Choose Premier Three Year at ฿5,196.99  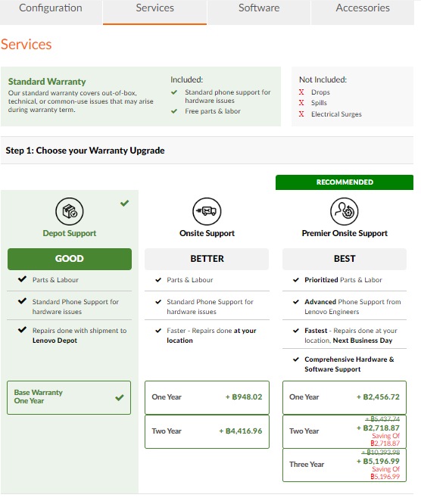click(345, 465)
